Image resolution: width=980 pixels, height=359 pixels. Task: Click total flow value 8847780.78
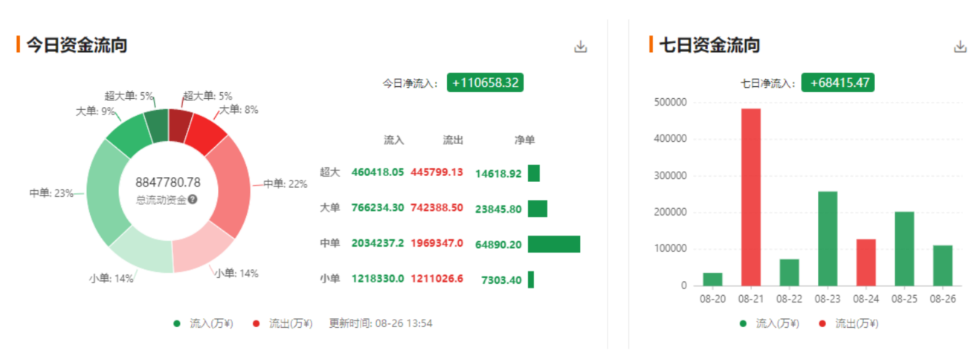pyautogui.click(x=168, y=182)
